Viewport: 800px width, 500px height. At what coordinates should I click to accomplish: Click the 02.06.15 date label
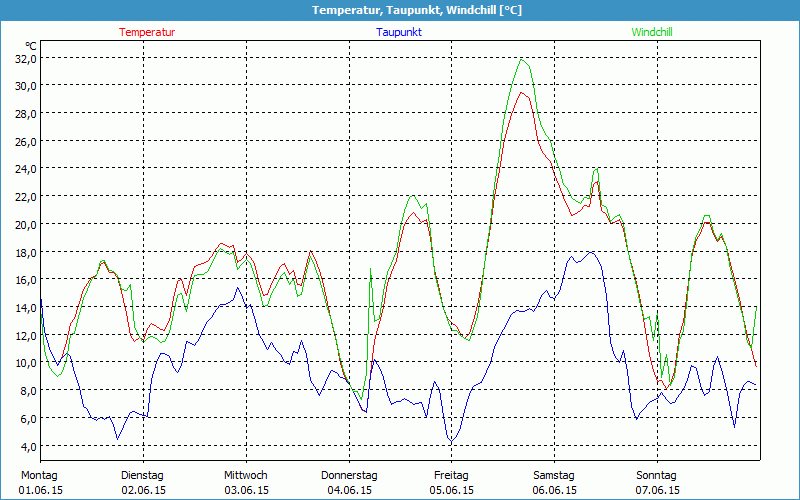pyautogui.click(x=143, y=490)
